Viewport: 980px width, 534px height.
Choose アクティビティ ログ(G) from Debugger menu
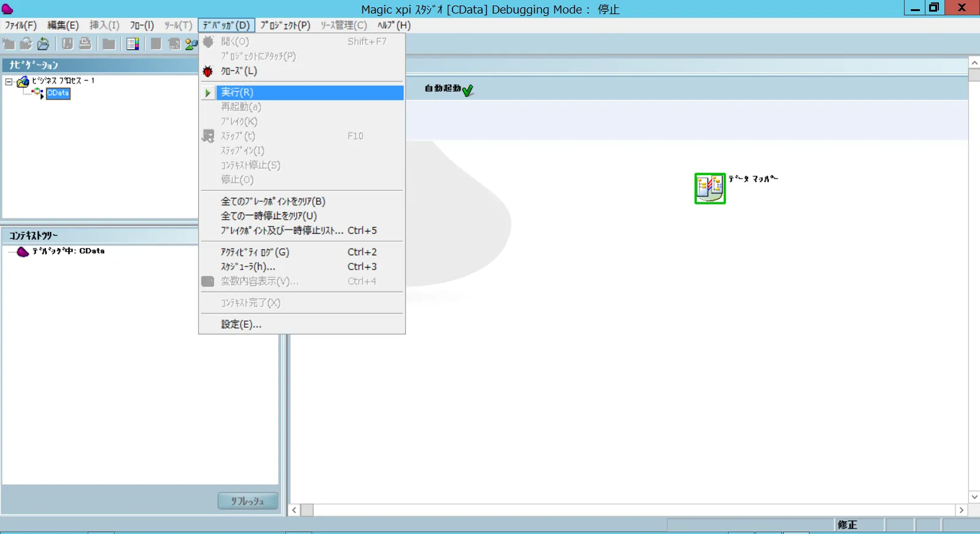[255, 252]
